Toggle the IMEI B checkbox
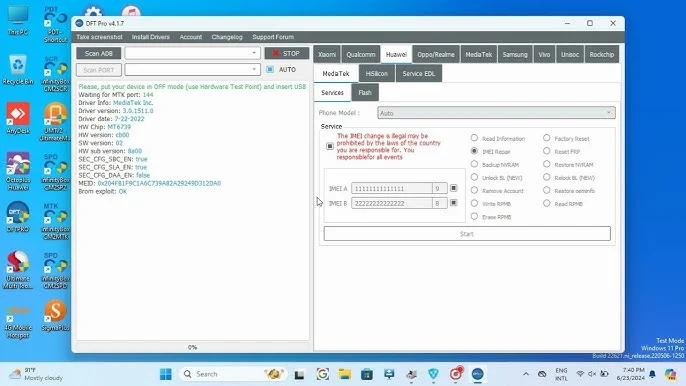Screen dimensions: 686x386 pyautogui.click(x=454, y=203)
